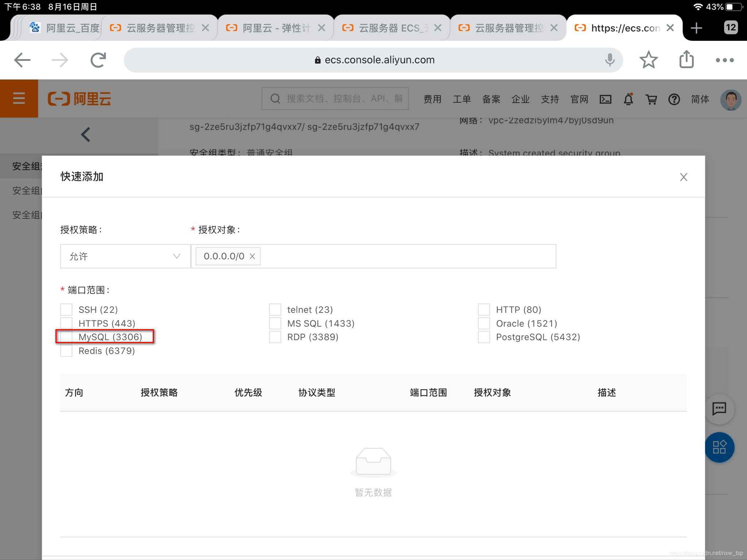Open the chat feedback floating icon
747x560 pixels.
click(x=719, y=409)
